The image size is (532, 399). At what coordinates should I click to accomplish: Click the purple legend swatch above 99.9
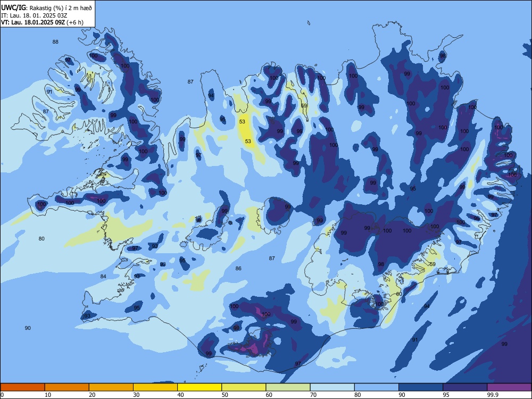click(509, 387)
